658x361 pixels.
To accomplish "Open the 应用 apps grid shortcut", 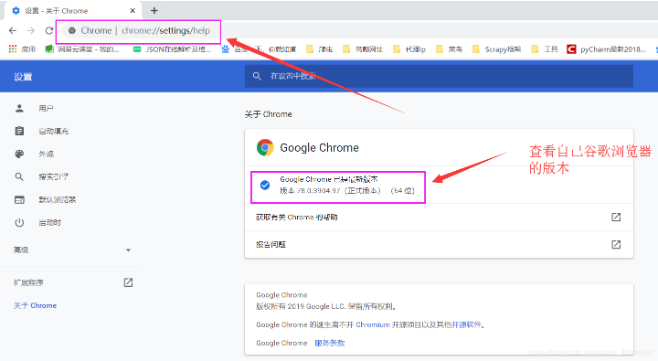I will click(x=22, y=49).
